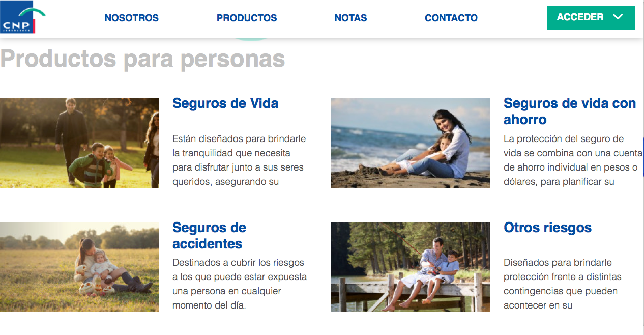Select PRODUCTOS in the navigation bar

tap(247, 18)
